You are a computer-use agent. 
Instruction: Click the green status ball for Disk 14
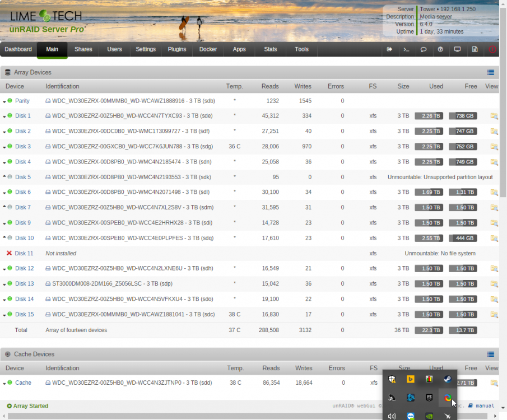click(x=10, y=298)
